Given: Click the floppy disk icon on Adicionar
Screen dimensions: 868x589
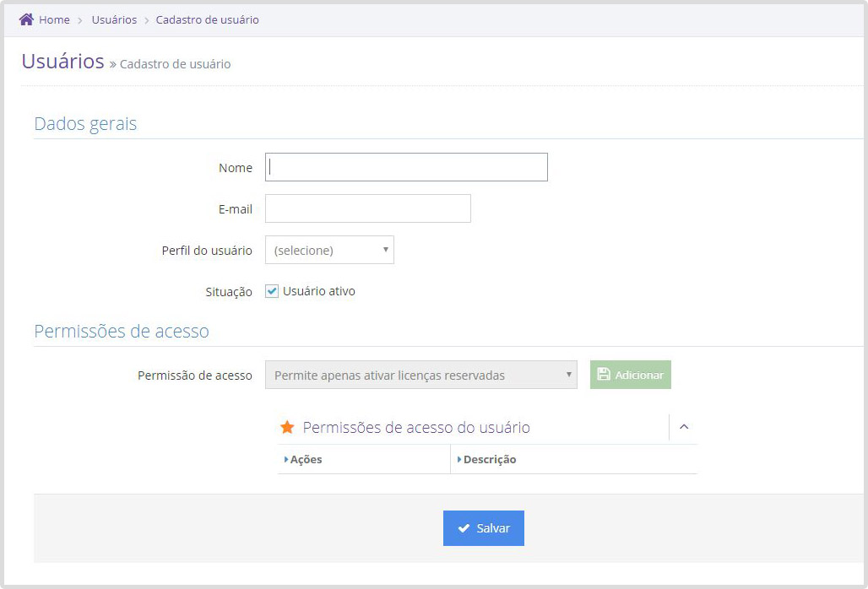Looking at the screenshot, I should tap(604, 375).
